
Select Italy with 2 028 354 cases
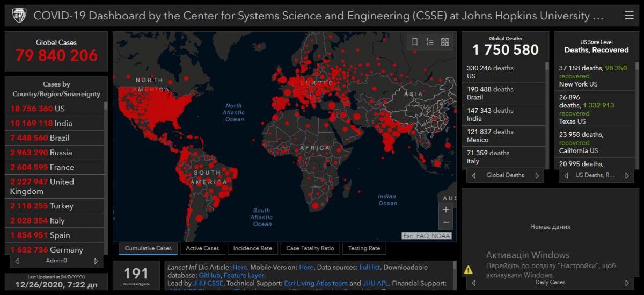[x=54, y=220]
